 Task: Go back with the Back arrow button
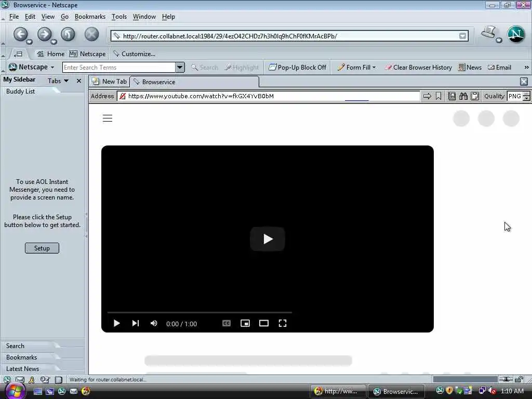(20, 34)
